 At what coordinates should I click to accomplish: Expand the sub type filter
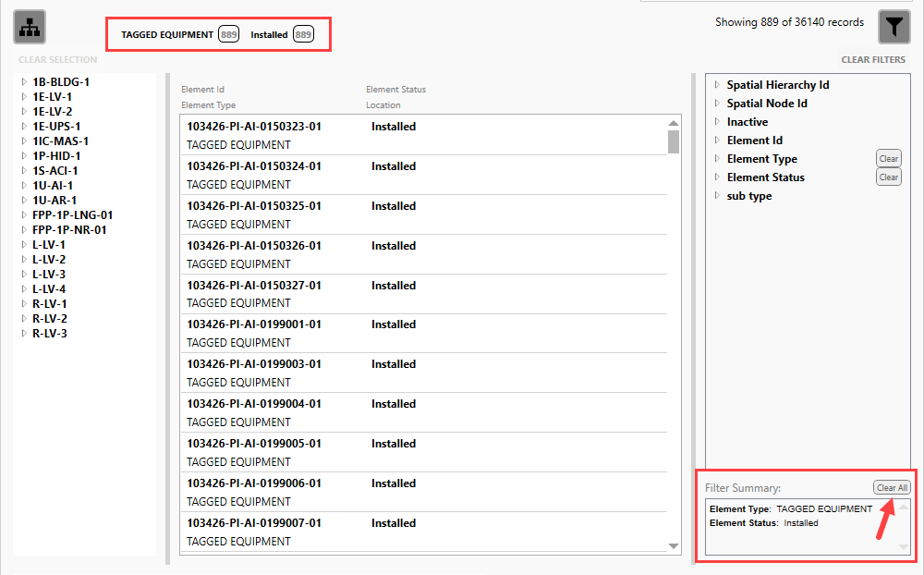coord(717,196)
